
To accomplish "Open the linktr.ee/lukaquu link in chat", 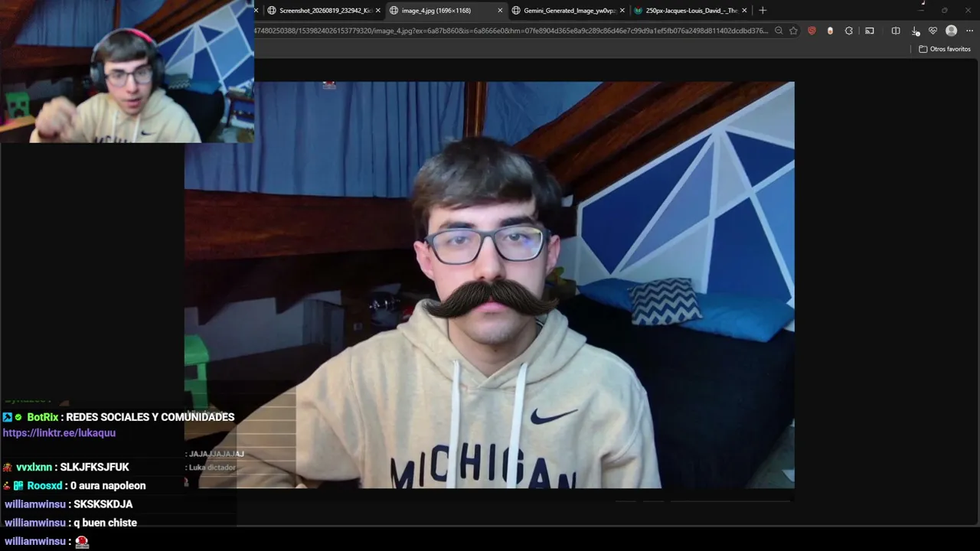I will pos(59,433).
